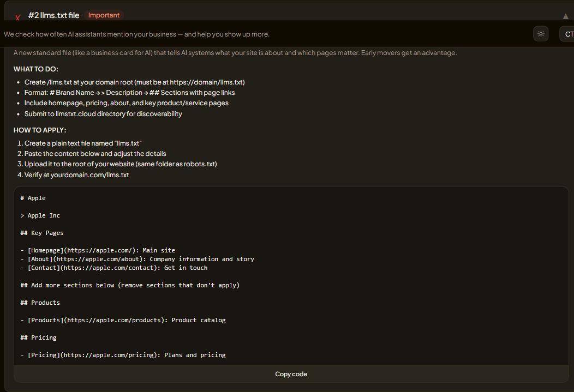Click the '## Products' code line
Screen dimensions: 574x392
[x=40, y=303]
